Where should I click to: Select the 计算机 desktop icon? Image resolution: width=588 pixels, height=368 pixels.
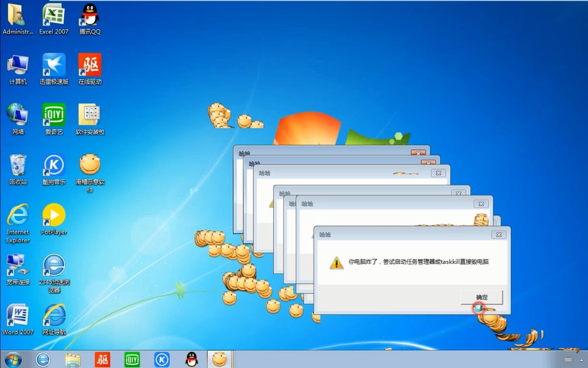(x=17, y=70)
